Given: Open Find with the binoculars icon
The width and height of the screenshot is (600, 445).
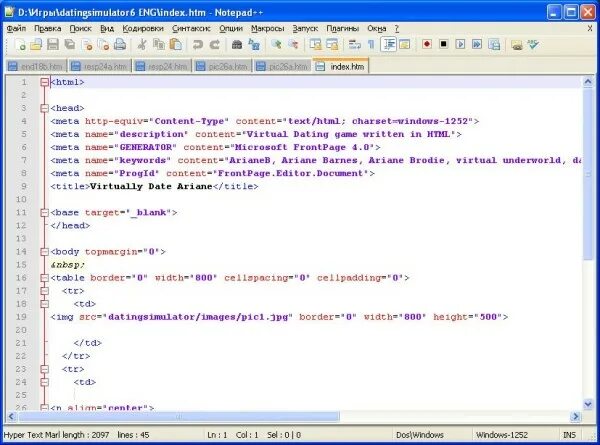Looking at the screenshot, I should [x=237, y=45].
